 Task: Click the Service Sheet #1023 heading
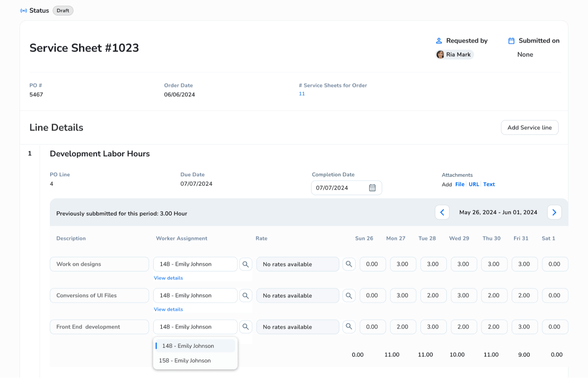tap(84, 48)
